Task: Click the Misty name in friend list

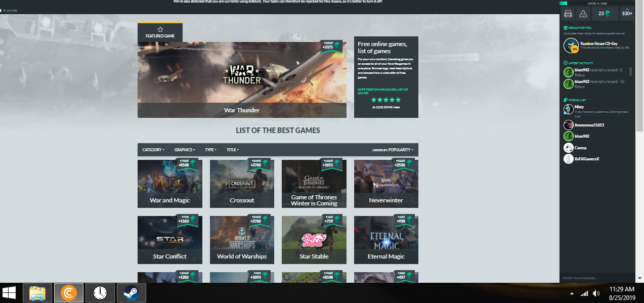Action: tap(579, 107)
